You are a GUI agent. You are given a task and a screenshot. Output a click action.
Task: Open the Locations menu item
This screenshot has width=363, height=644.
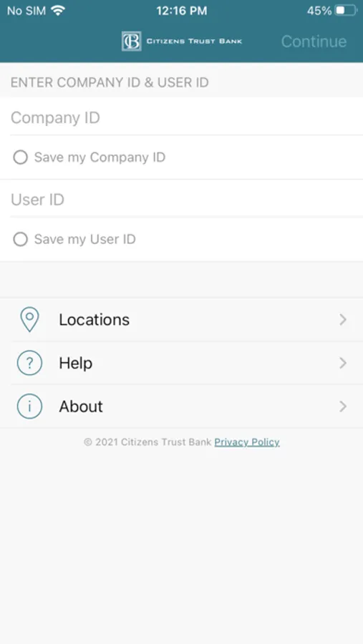point(181,320)
